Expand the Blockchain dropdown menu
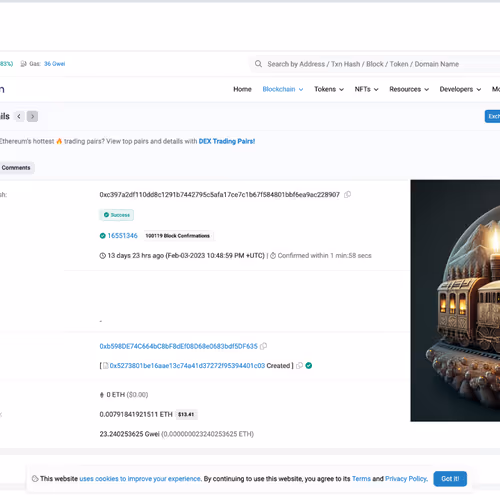This screenshot has width=500, height=500. (x=283, y=89)
